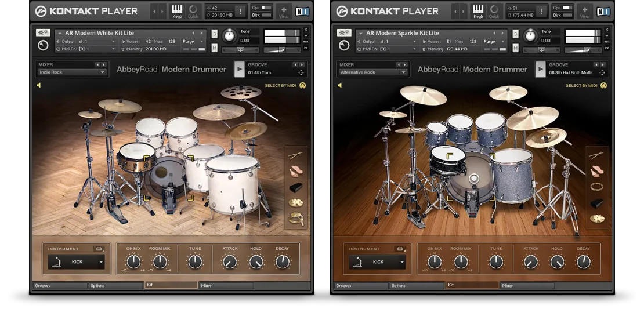Select the cowbell in Sparkle Kit side panel
This screenshot has height=309, width=644.
597,203
